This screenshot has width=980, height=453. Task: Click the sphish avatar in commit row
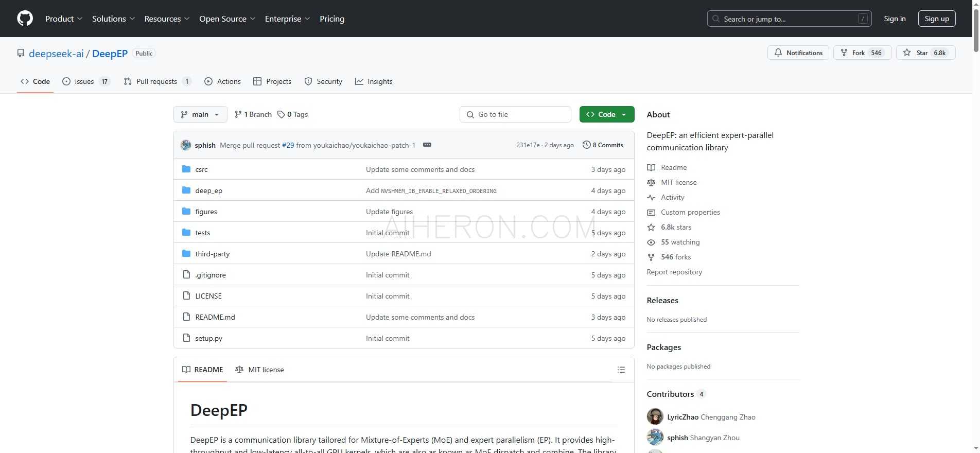[186, 145]
